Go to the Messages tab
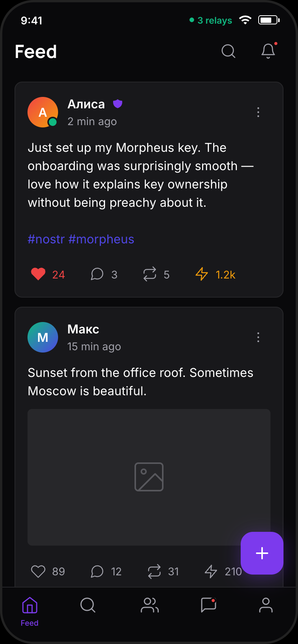 pos(209,605)
